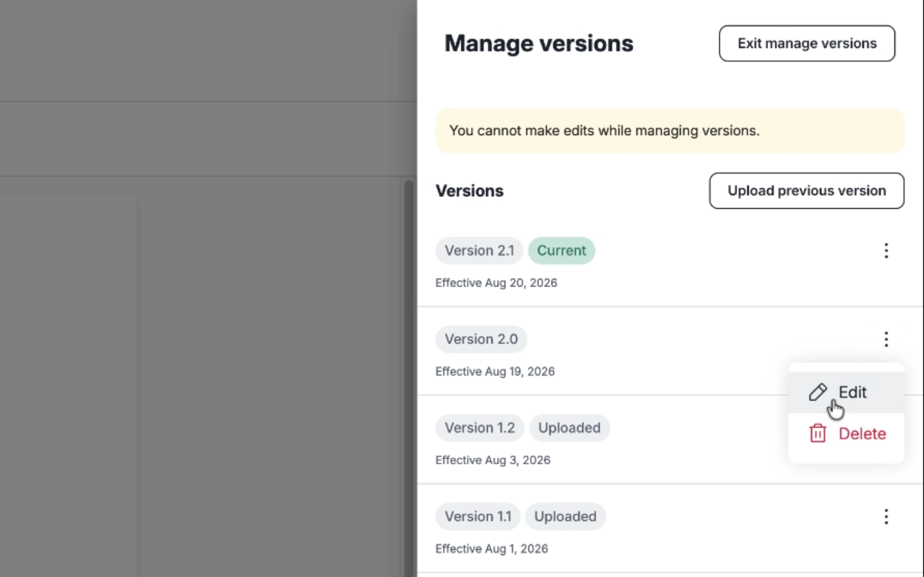Select the Version 2.1 label chip
Viewport: 924px width, 577px height.
pos(479,251)
